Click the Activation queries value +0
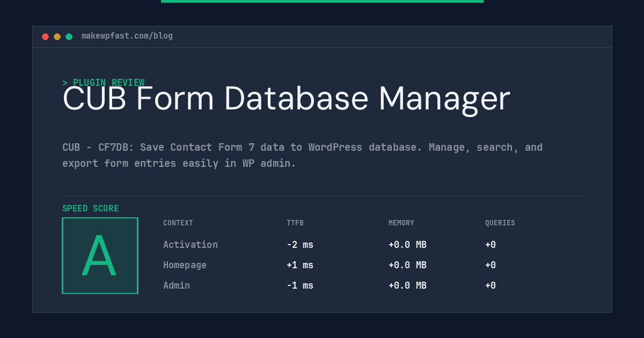This screenshot has height=338, width=644. click(491, 245)
